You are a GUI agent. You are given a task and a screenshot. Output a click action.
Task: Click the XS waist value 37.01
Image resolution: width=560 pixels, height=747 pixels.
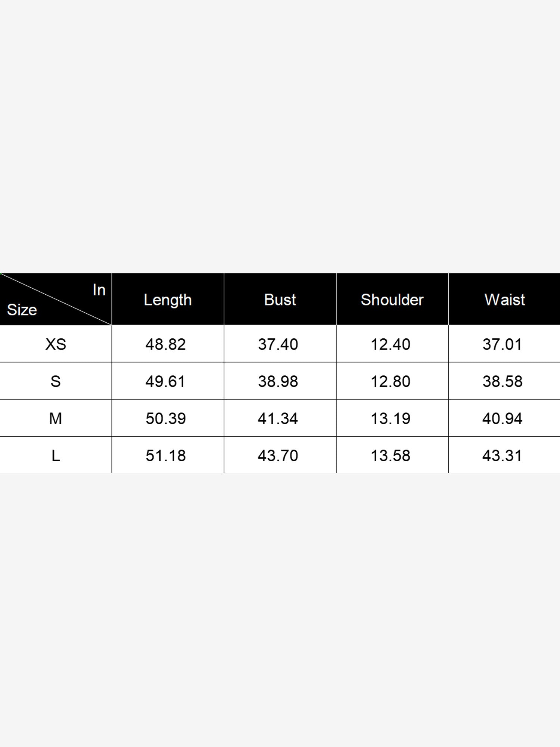pos(502,344)
